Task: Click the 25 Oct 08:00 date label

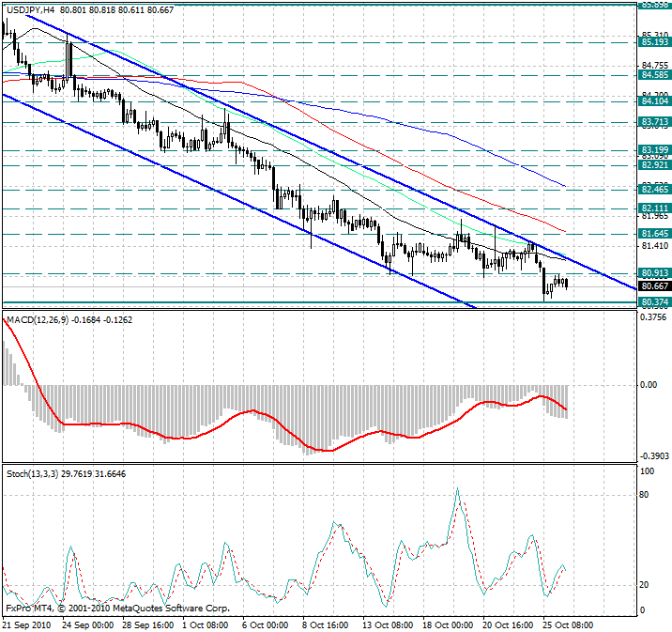Action: tap(568, 625)
